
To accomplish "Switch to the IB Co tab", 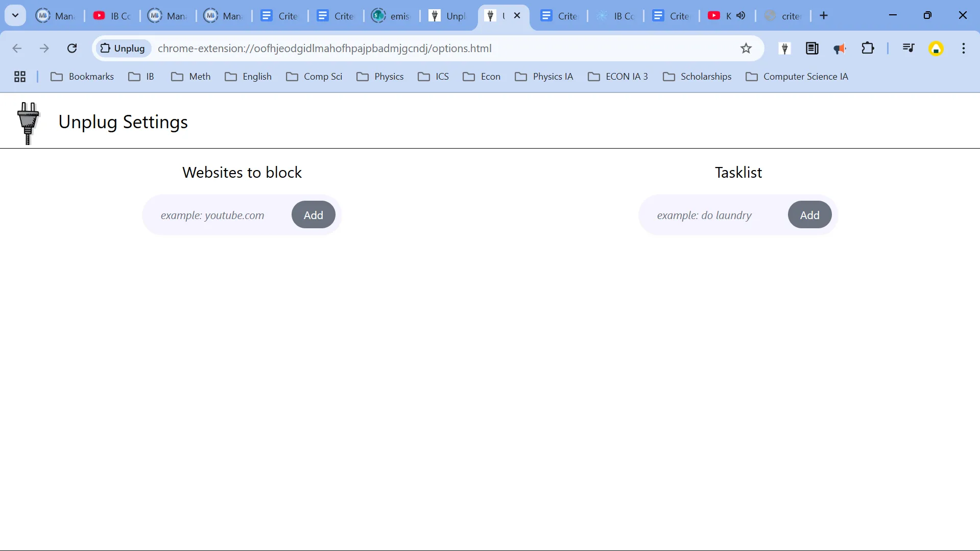I will (112, 15).
